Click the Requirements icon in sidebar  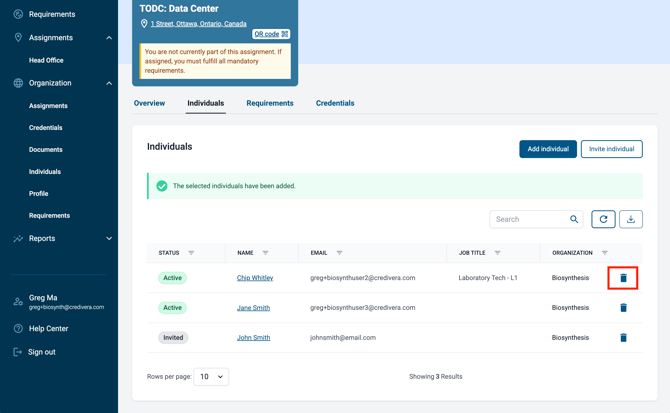point(18,14)
